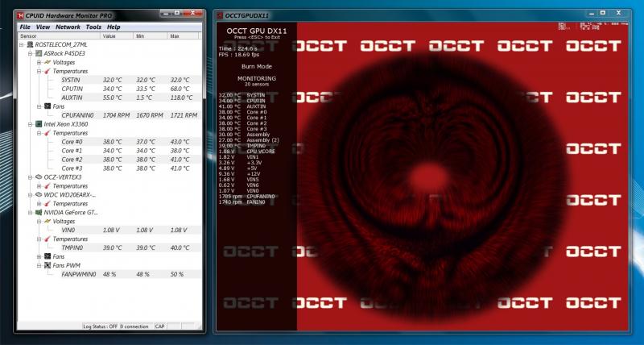The image size is (644, 345).
Task: Expand the Voltages node under ASRock P45DE3
Action: click(39, 63)
